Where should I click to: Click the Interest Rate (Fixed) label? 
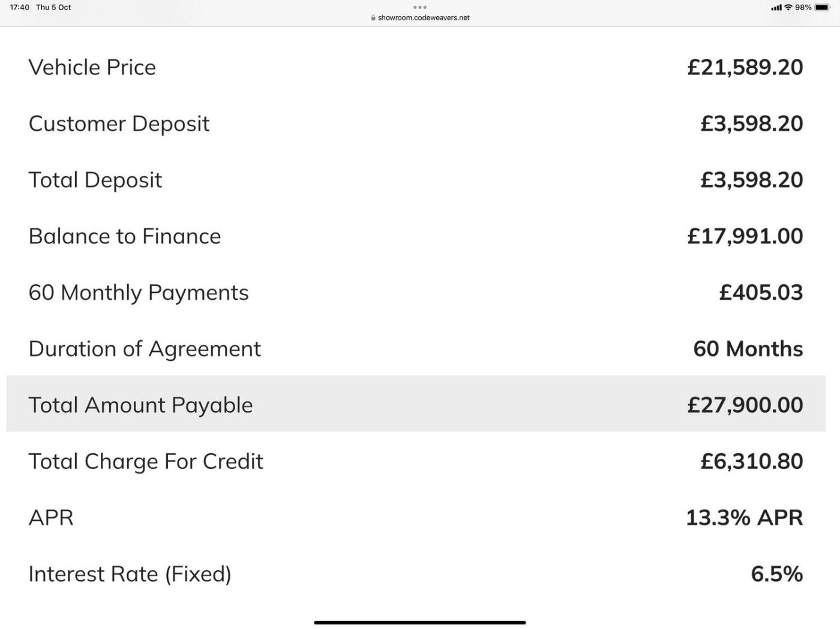(130, 574)
